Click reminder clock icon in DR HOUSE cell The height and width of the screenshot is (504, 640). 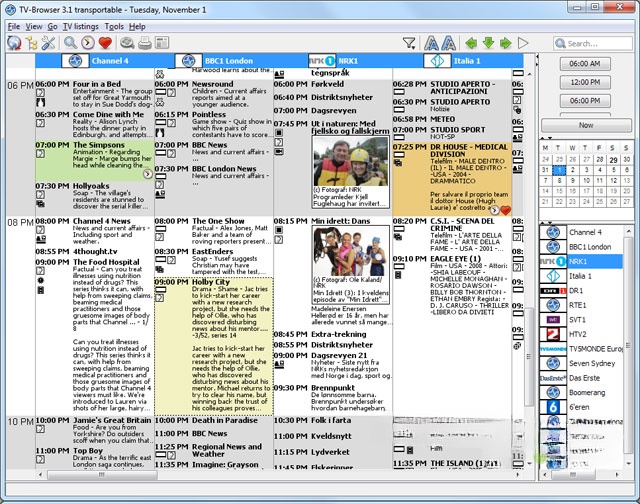(x=494, y=210)
